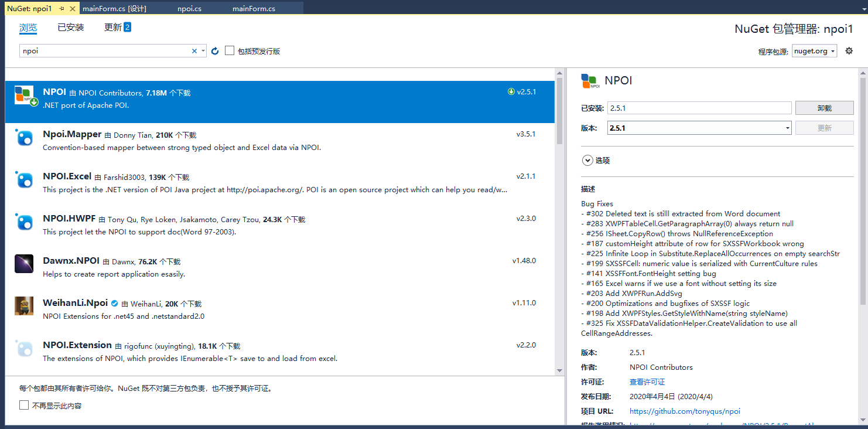Click the NPOI.Extension package icon
Screen dimensions: 868x429
point(24,348)
